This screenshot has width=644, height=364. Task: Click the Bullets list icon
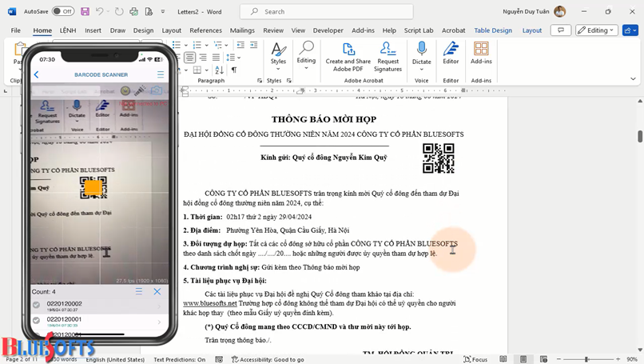click(177, 45)
